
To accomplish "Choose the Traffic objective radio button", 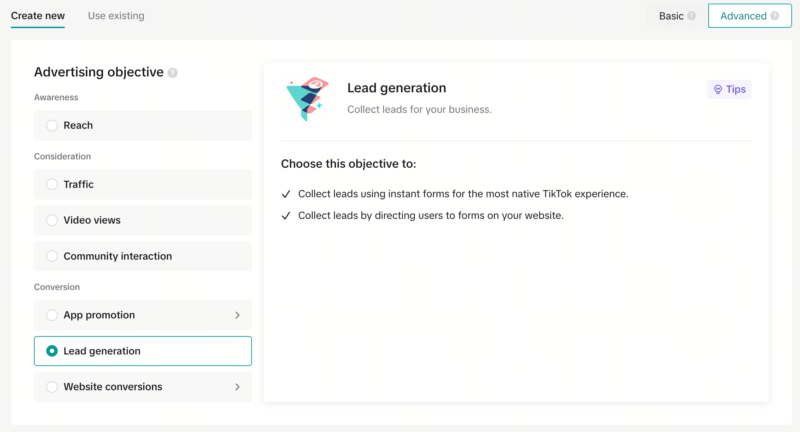I will coord(52,184).
